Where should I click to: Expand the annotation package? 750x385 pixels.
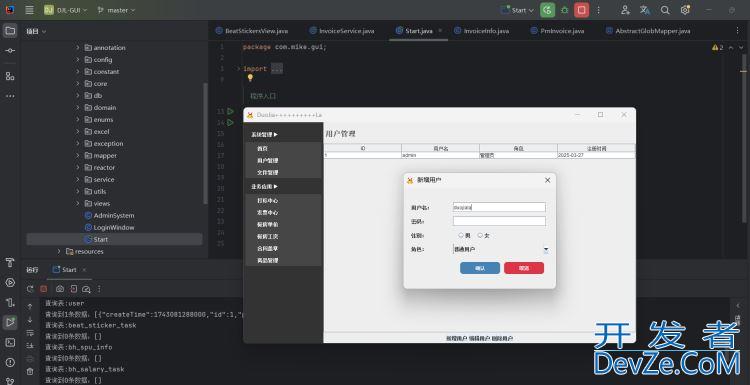click(x=77, y=47)
